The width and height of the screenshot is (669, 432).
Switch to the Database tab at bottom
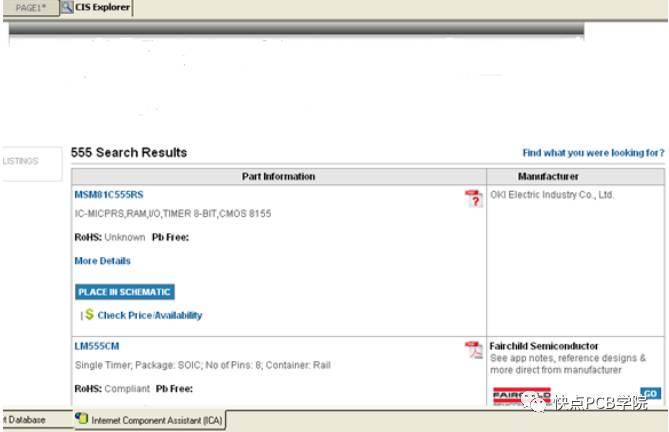tap(38, 420)
